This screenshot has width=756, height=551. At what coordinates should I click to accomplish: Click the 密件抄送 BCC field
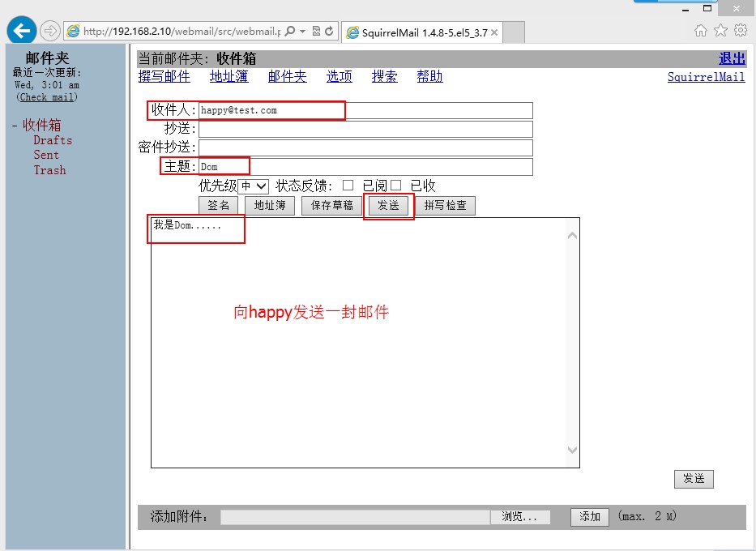tap(366, 148)
